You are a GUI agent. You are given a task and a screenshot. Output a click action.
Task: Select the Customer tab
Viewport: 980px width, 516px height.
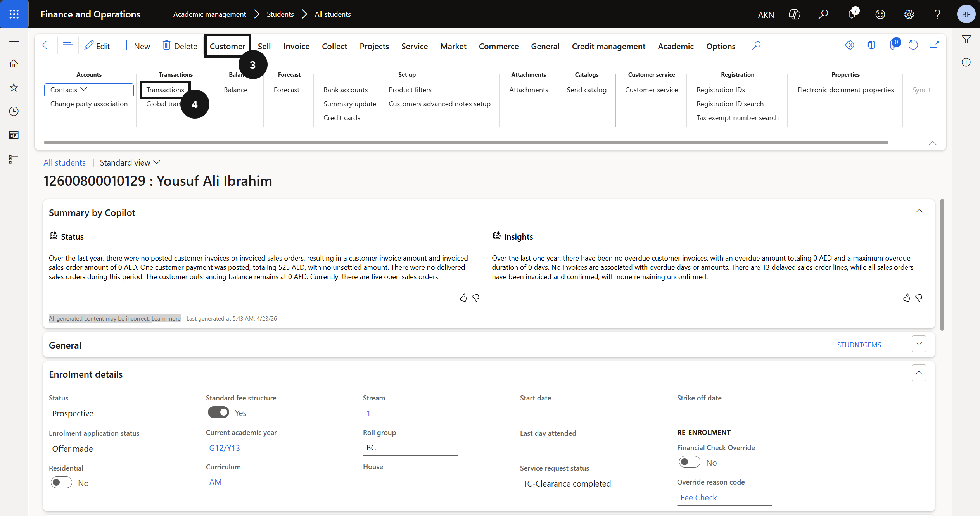(x=227, y=47)
